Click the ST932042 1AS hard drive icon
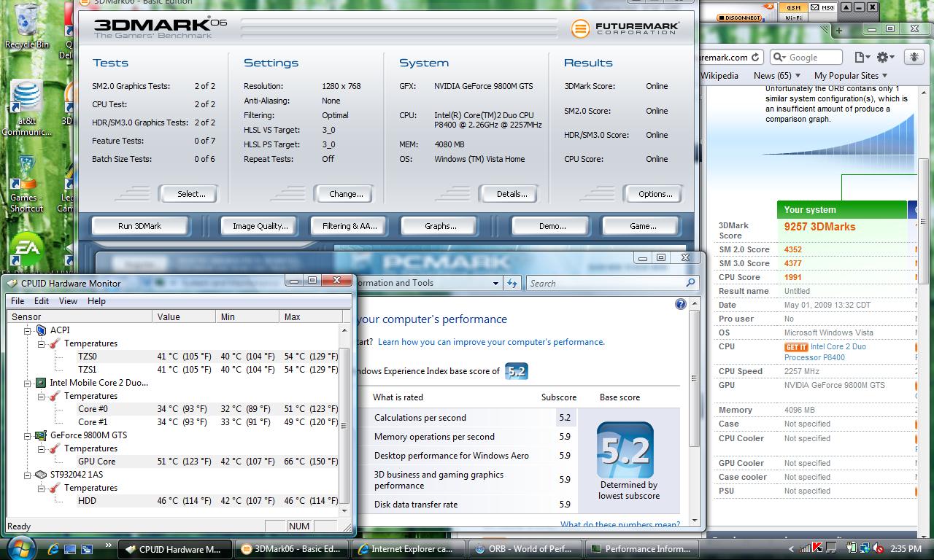Image resolution: width=934 pixels, height=560 pixels. coord(42,475)
